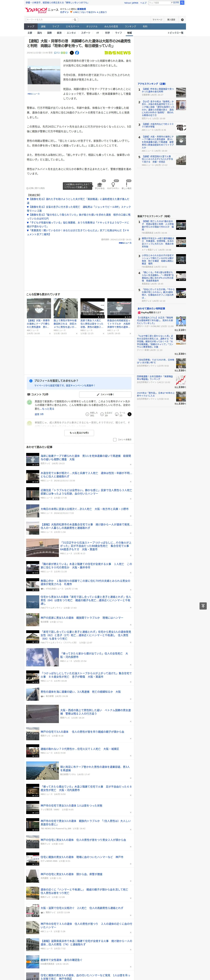Dismiss the recommended article 海岸に粘着テープで縛られた遺体
210x980 pixels.
tap(130, 465)
